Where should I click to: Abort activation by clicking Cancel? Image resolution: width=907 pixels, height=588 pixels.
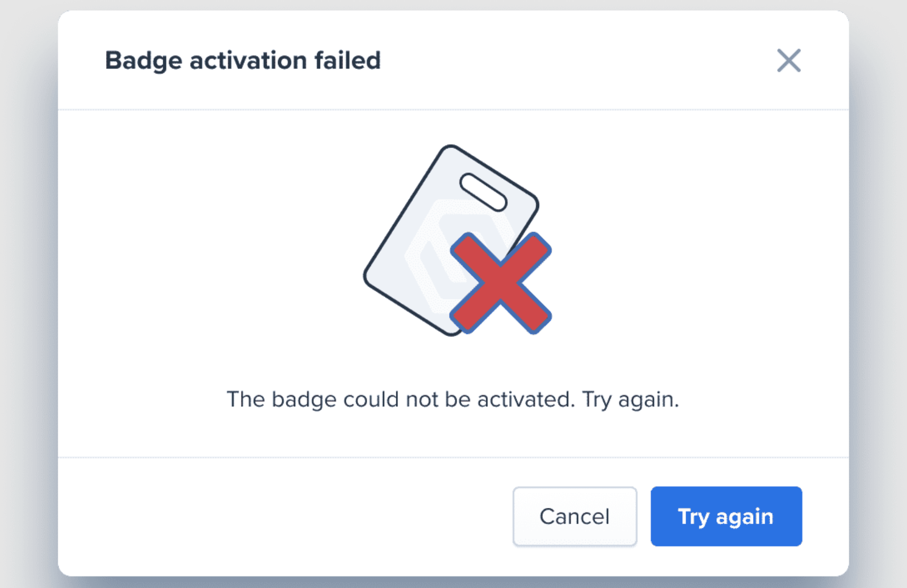tap(575, 516)
